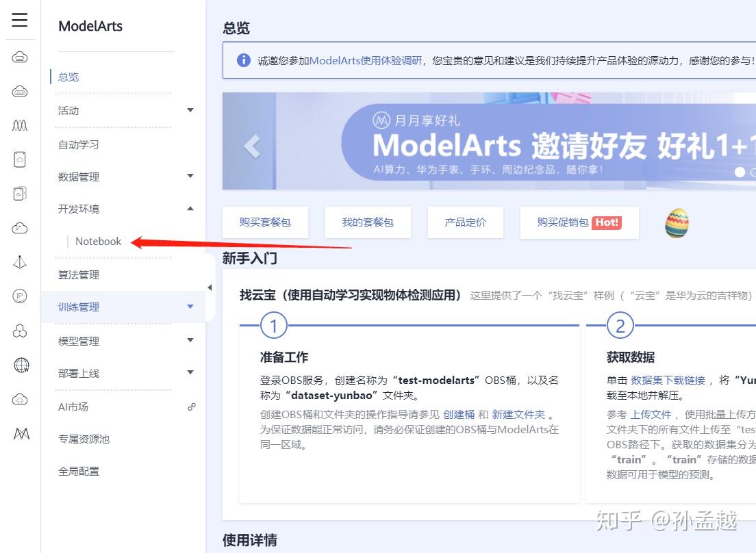The width and height of the screenshot is (756, 553).
Task: Open AI市场 in the sidebar
Action: [73, 407]
